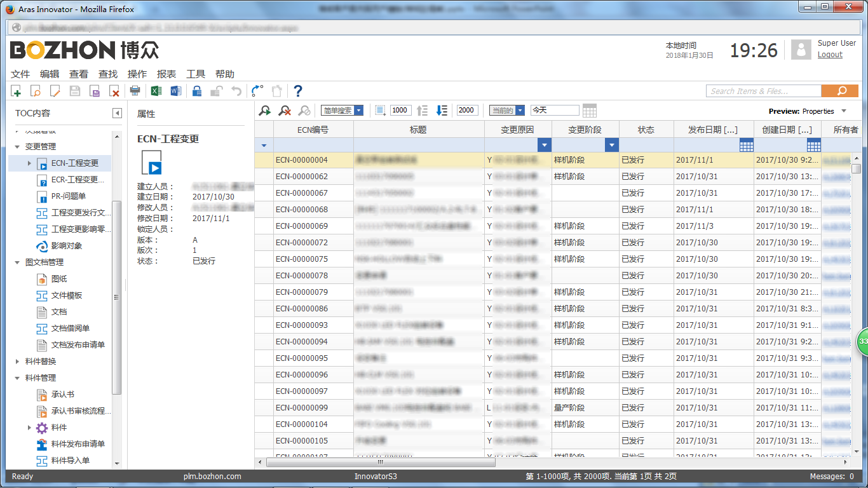Sort by the 标题 column header
Screen dimensions: 868x488
point(419,130)
